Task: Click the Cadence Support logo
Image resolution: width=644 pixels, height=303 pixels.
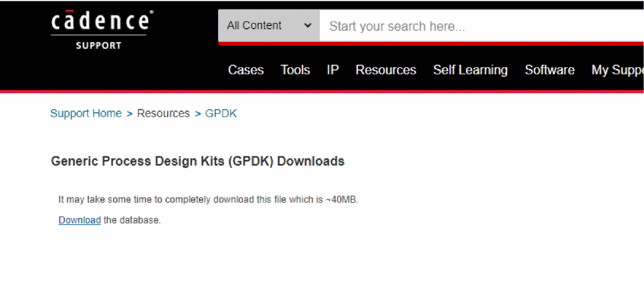Action: [102, 30]
